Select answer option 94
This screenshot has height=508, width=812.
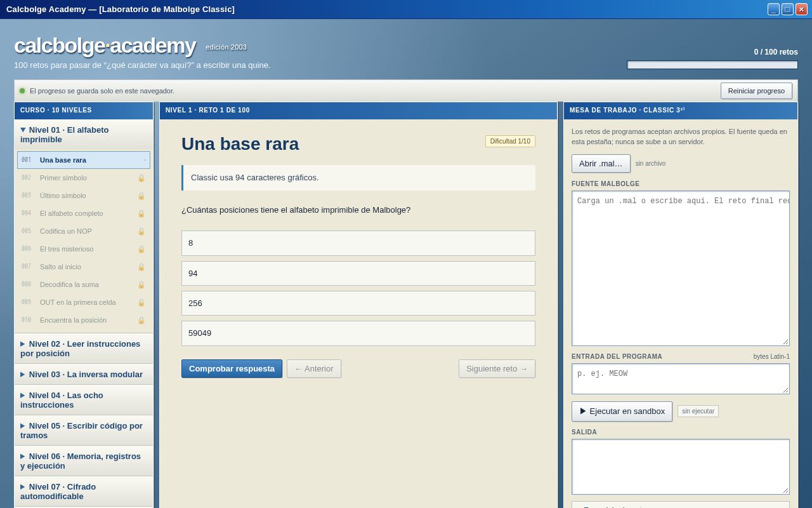358,273
